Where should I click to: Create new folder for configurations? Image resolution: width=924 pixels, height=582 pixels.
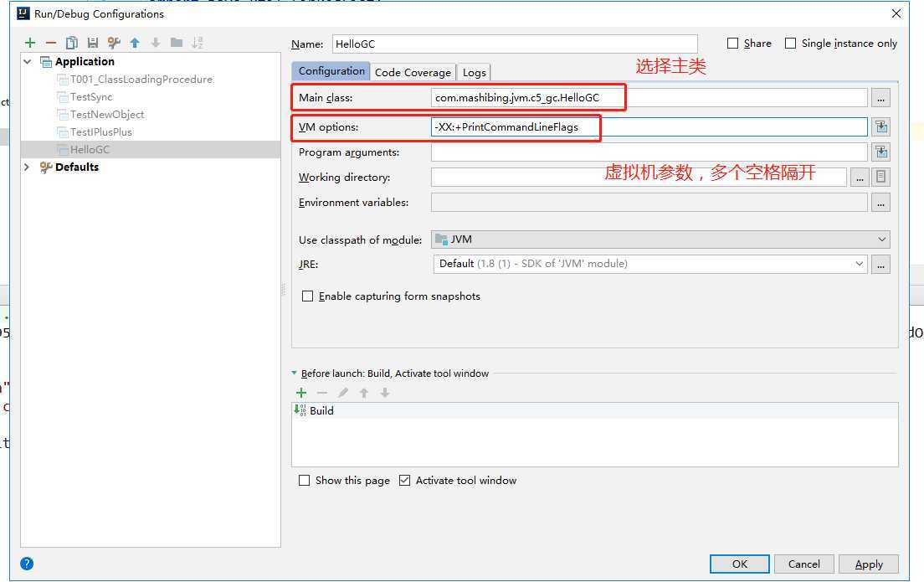point(177,43)
